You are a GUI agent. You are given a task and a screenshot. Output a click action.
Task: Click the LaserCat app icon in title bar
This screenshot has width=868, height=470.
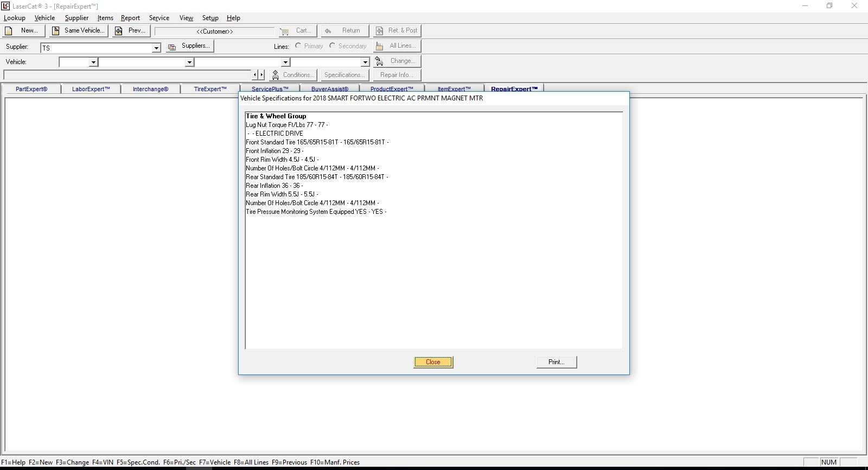tap(5, 6)
